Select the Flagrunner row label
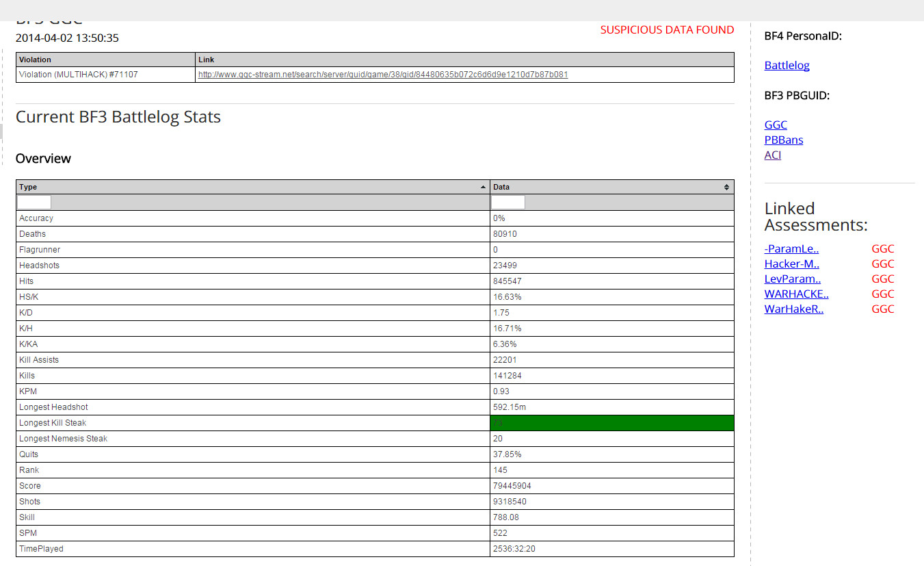924x566 pixels. pyautogui.click(x=40, y=250)
